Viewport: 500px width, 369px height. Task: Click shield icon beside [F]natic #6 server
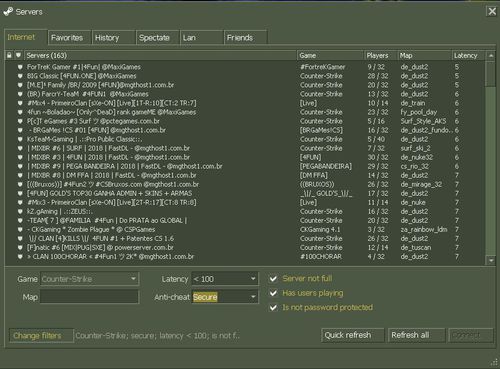(x=20, y=247)
